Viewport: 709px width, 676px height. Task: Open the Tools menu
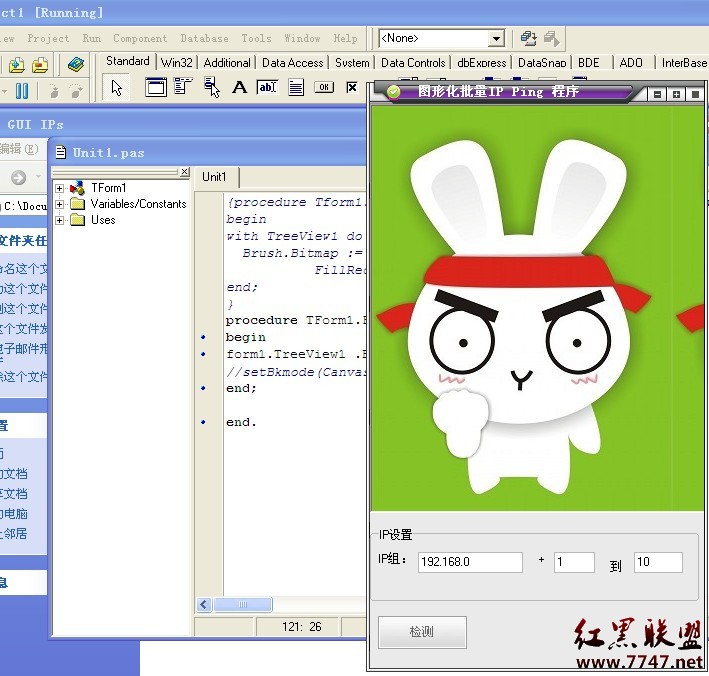point(256,38)
